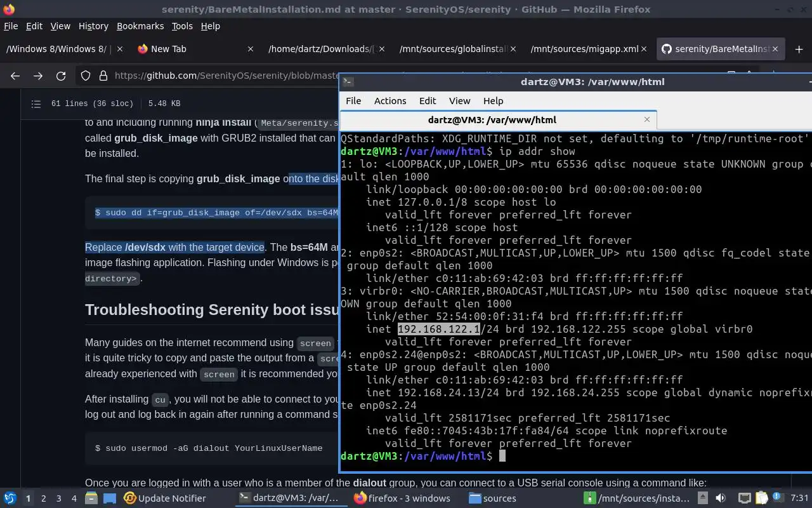Click highlighted 192.168.122.1 address in terminal
This screenshot has width=812, height=508.
(439, 329)
